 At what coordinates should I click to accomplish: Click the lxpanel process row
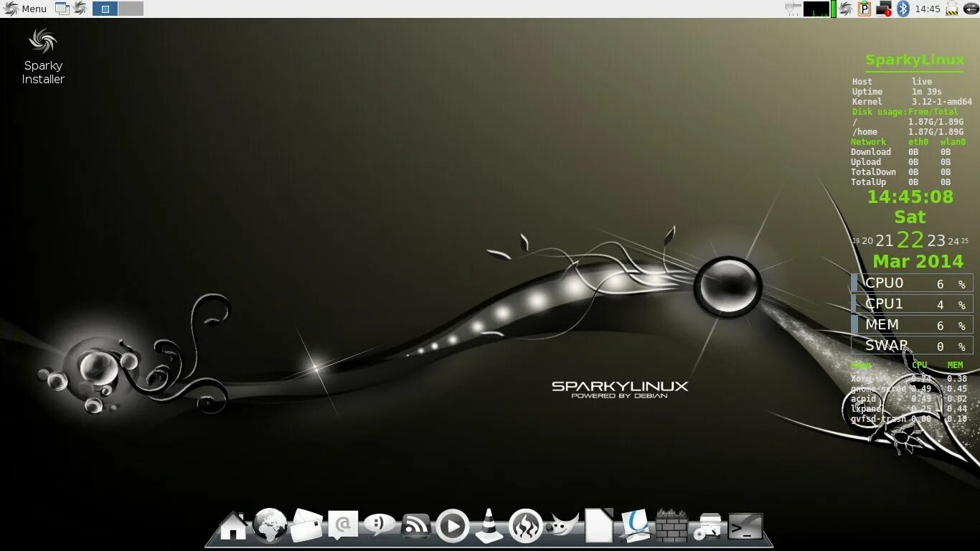click(909, 409)
